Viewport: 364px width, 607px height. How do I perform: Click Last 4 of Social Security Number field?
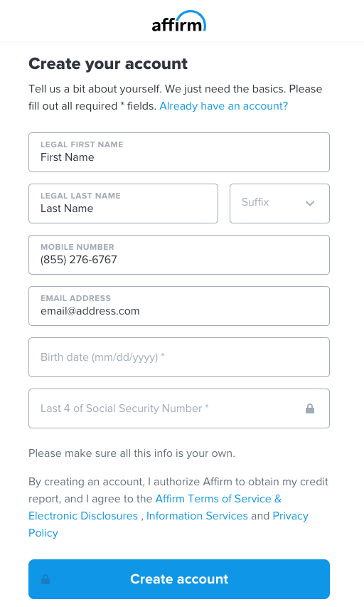click(x=179, y=408)
